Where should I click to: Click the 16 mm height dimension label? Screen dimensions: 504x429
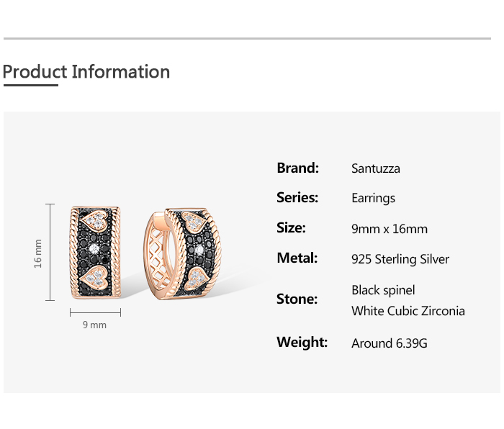pyautogui.click(x=38, y=253)
